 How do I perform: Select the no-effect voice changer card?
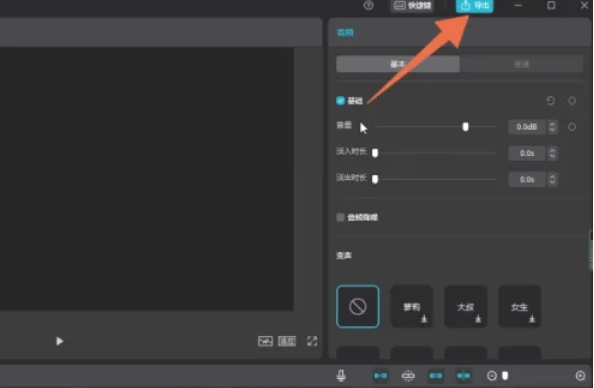click(358, 306)
